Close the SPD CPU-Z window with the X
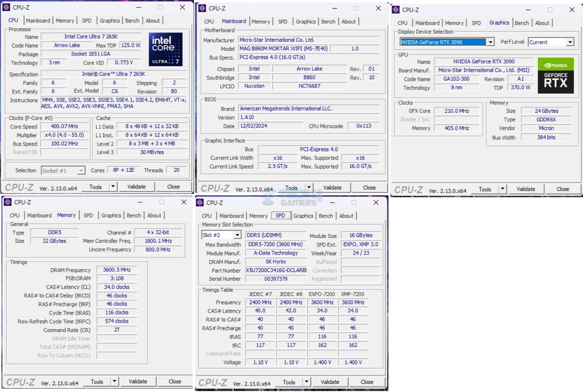This screenshot has height=392, width=583. click(376, 203)
